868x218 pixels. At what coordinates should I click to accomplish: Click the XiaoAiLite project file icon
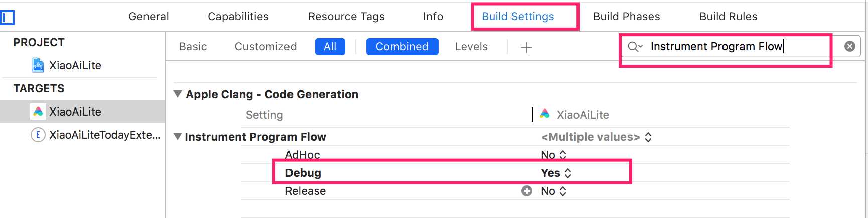38,65
